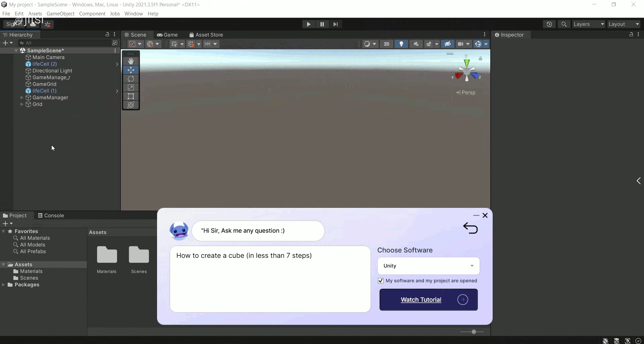The height and width of the screenshot is (344, 644).
Task: Click the search magnifier icon in toolbar
Action: 564,24
